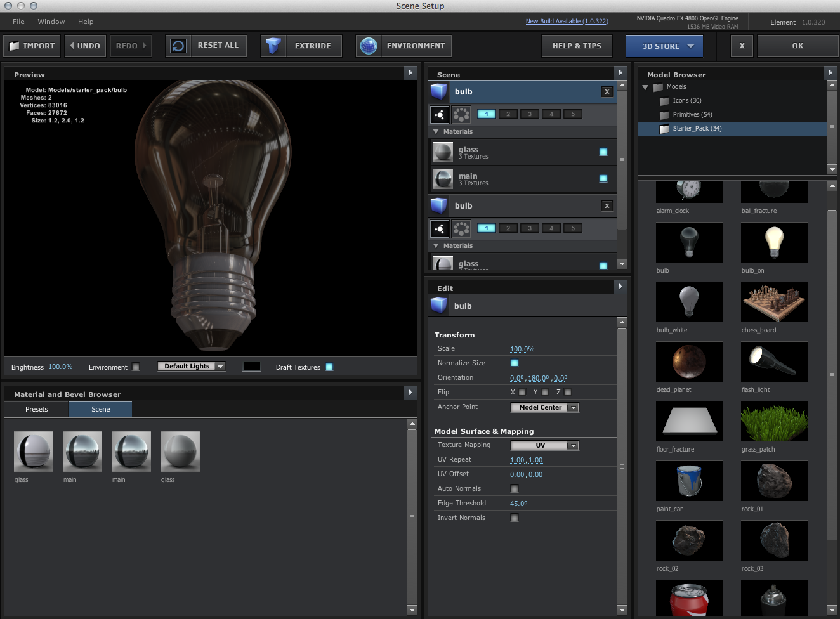Open Preview panel arrow menu
This screenshot has width=840, height=619.
(410, 73)
